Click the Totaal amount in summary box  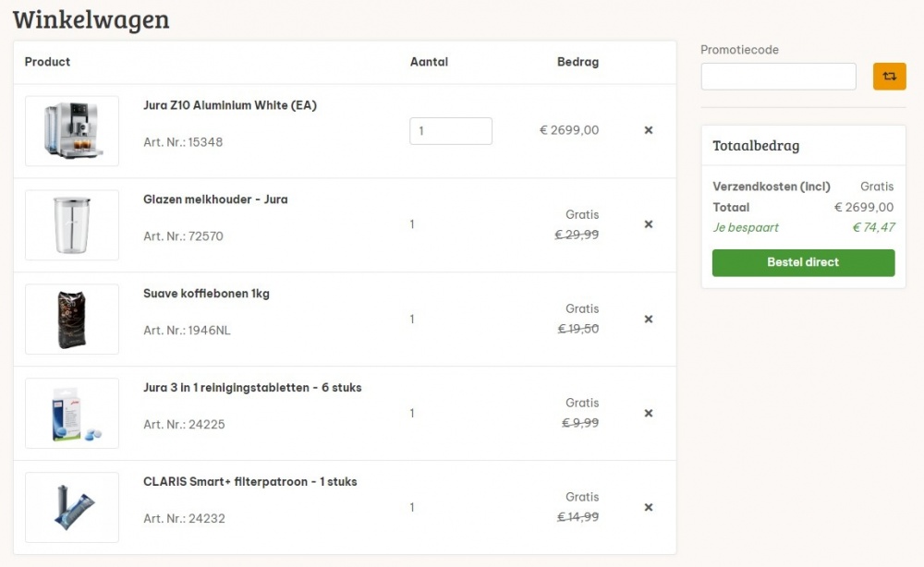pyautogui.click(x=864, y=207)
